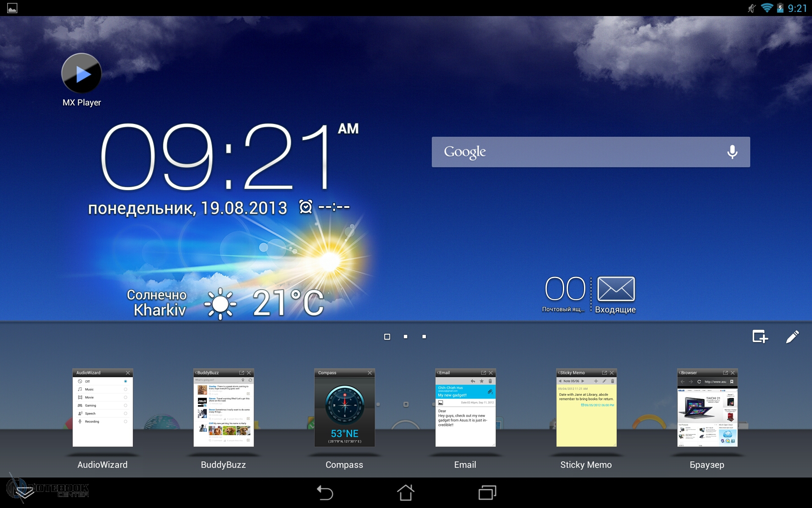
Task: Launch the Браузер floating app
Action: pyautogui.click(x=707, y=408)
